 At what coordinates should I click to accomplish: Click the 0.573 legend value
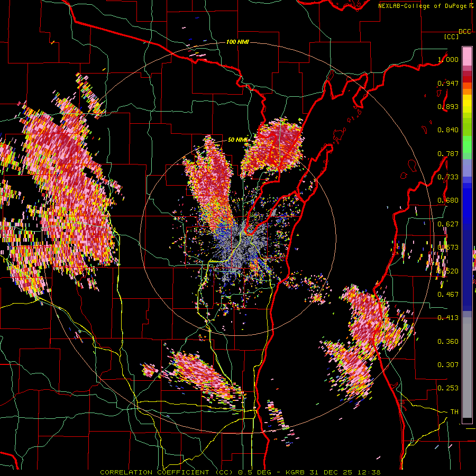point(448,248)
